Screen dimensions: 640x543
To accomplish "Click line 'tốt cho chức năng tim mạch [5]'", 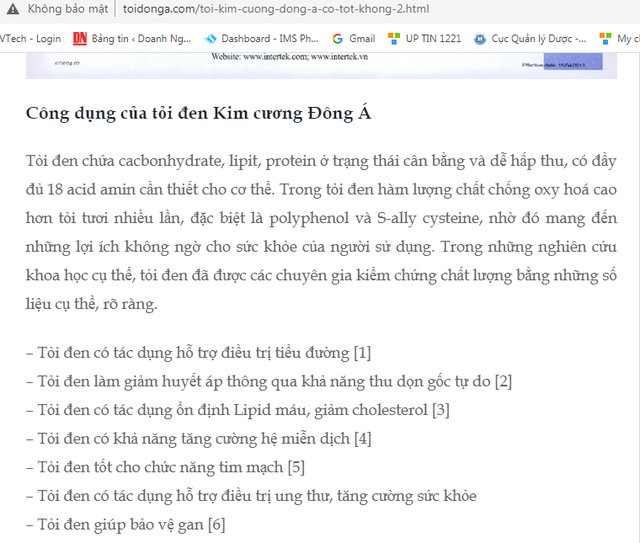I will click(x=200, y=467).
